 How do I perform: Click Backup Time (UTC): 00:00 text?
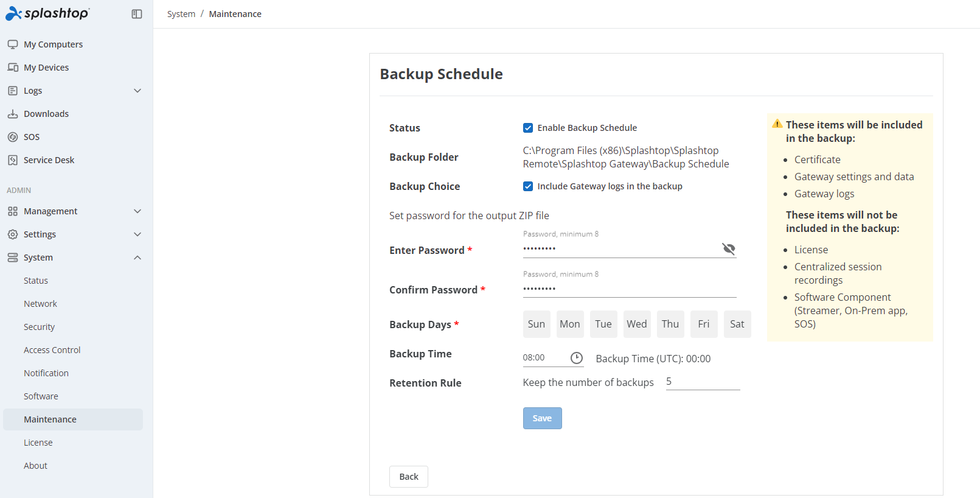pyautogui.click(x=653, y=359)
